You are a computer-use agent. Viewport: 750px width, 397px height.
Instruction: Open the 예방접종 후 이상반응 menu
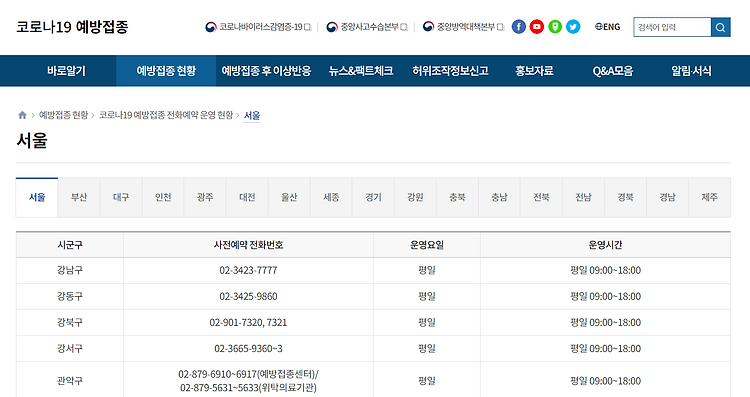tap(266, 71)
